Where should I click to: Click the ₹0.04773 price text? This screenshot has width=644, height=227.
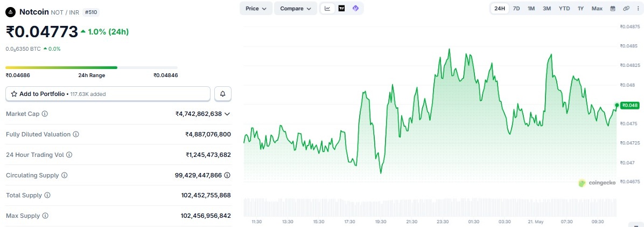point(42,32)
